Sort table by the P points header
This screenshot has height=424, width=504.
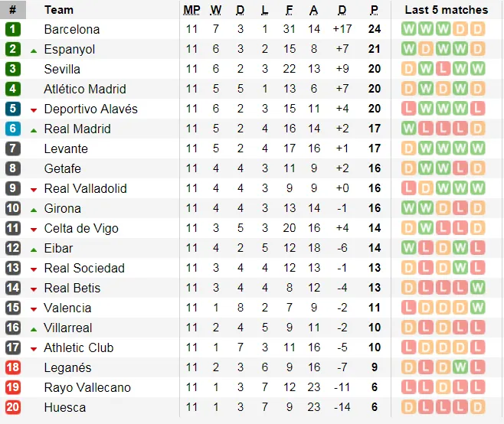pos(374,10)
